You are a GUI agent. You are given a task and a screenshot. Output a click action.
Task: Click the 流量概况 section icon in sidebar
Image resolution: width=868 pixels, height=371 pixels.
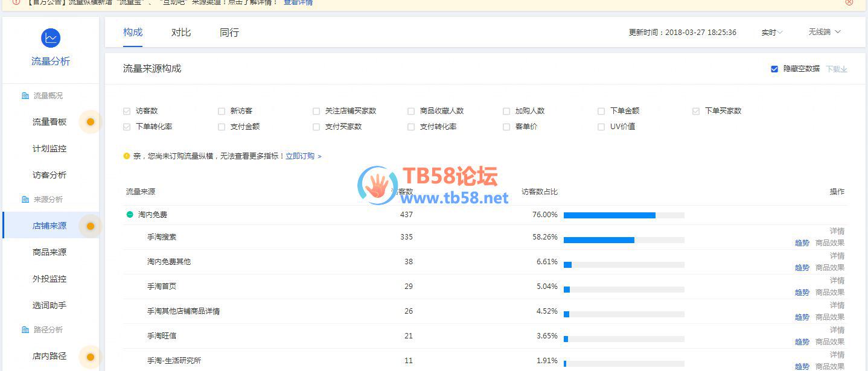(x=25, y=96)
